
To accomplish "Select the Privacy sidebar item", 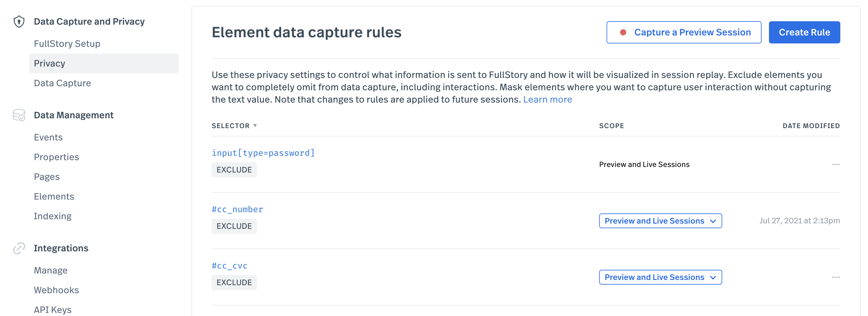I will tap(104, 63).
